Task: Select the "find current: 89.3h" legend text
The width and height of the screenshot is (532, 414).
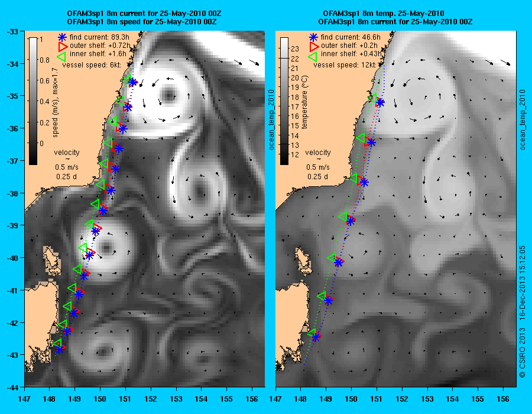Action: tap(100, 37)
